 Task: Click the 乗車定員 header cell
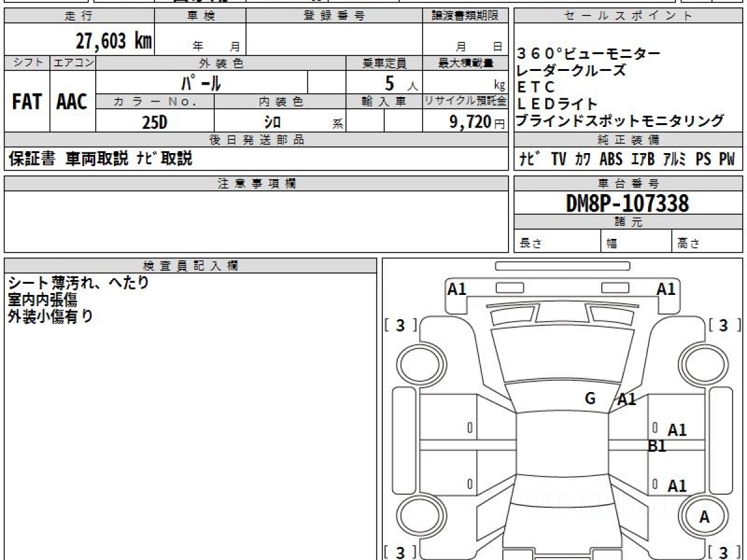(384, 63)
